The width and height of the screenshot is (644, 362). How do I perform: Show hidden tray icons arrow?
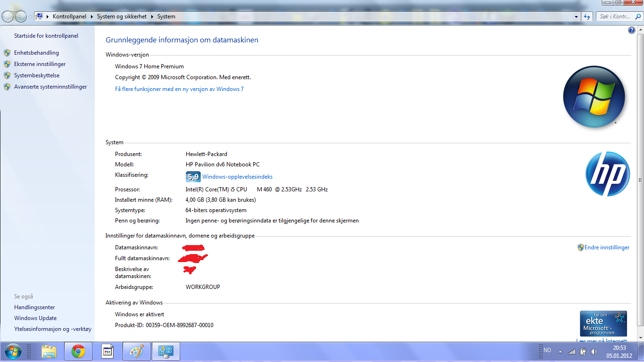tap(560, 351)
